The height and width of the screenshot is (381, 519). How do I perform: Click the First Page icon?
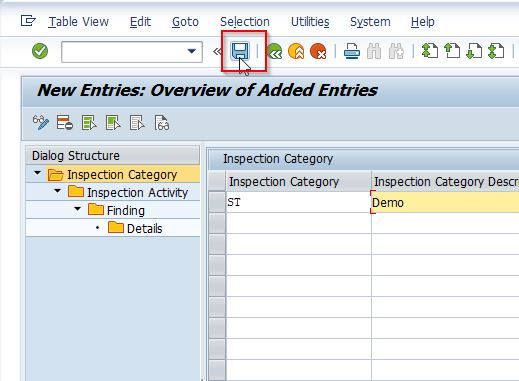pos(430,51)
